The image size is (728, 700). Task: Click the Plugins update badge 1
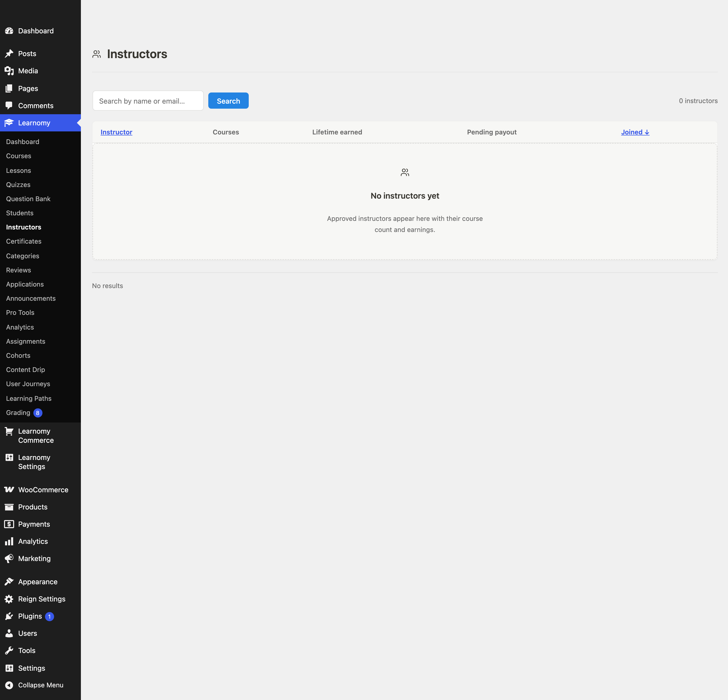coord(49,616)
